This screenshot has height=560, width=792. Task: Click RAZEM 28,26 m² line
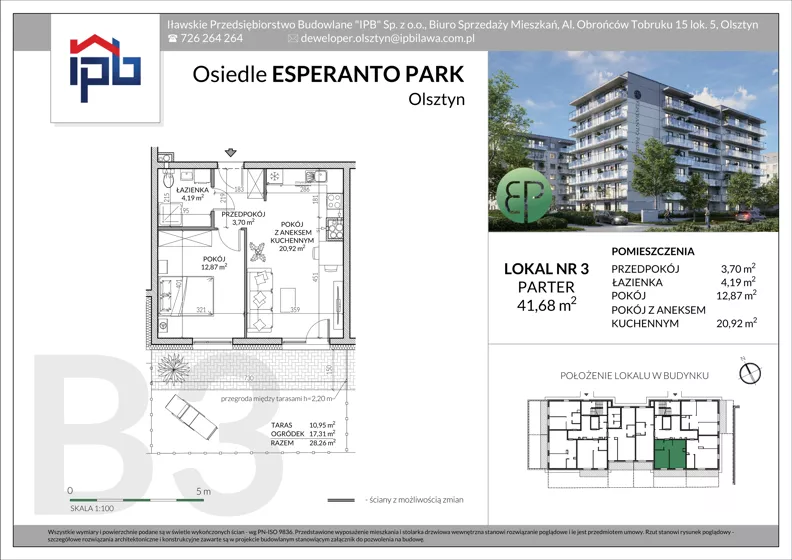click(x=303, y=443)
